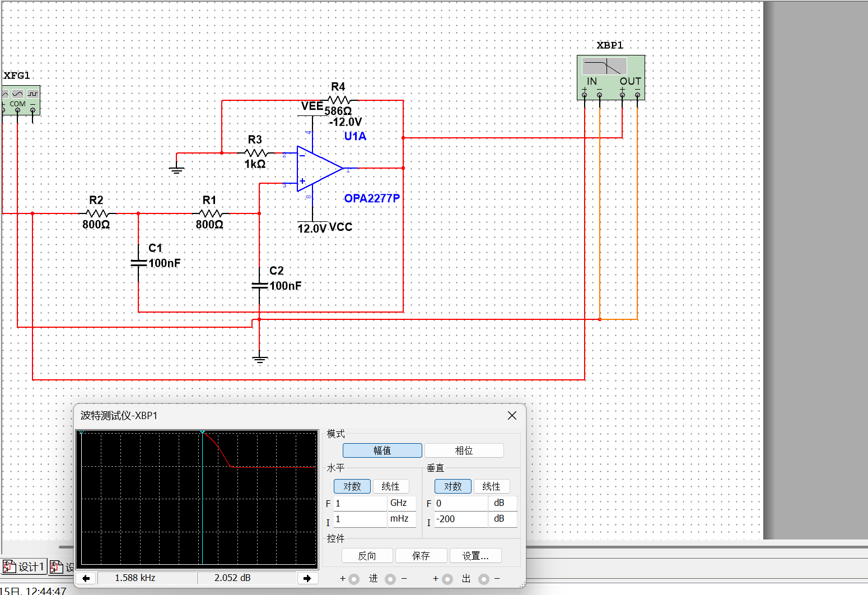Set vertical axis to 线性

(x=492, y=486)
